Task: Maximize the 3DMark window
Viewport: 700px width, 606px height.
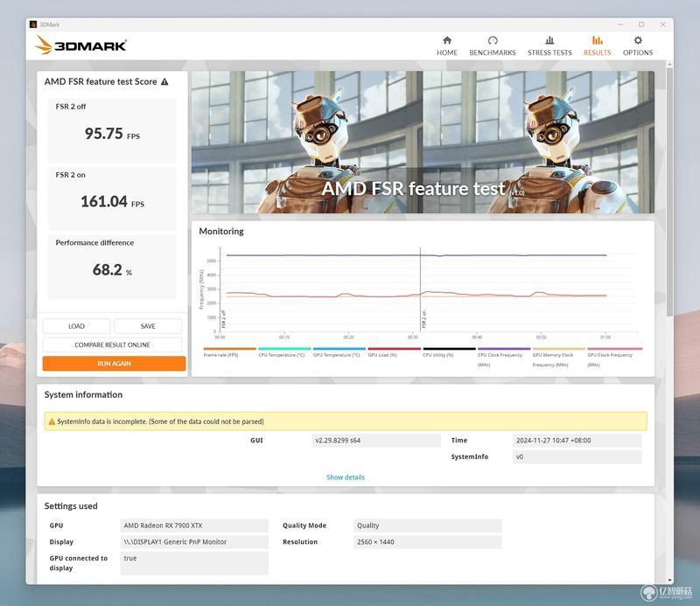Action: [x=641, y=24]
